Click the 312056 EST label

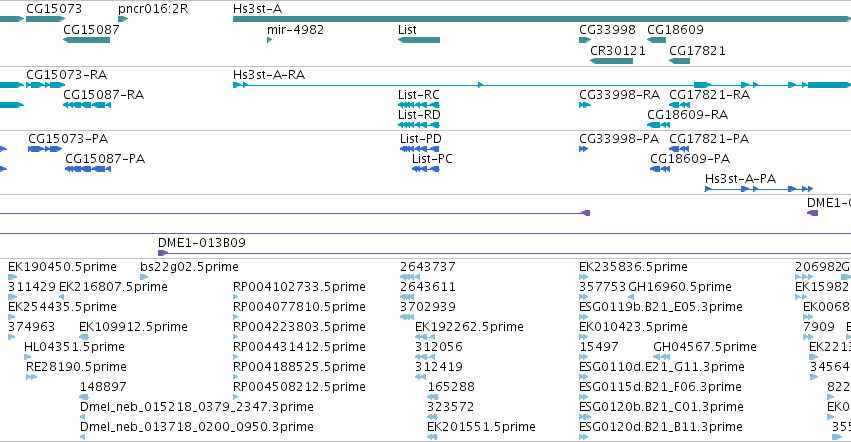[x=439, y=347]
